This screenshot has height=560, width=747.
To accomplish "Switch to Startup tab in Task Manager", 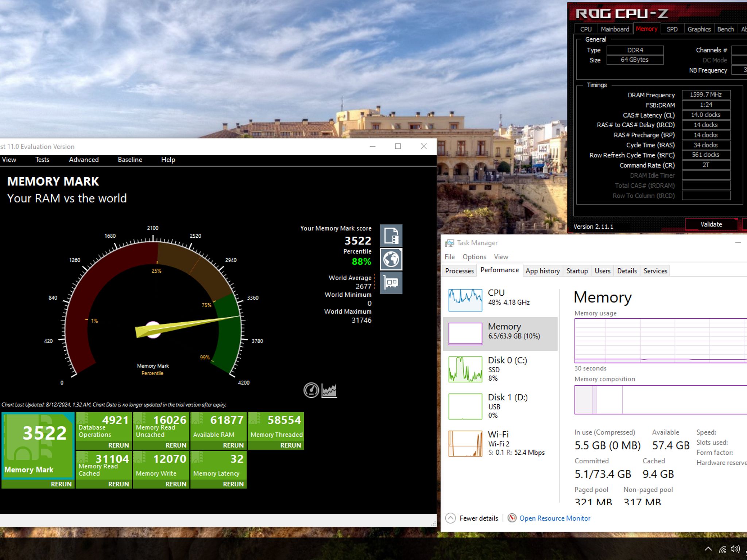I will click(x=577, y=271).
